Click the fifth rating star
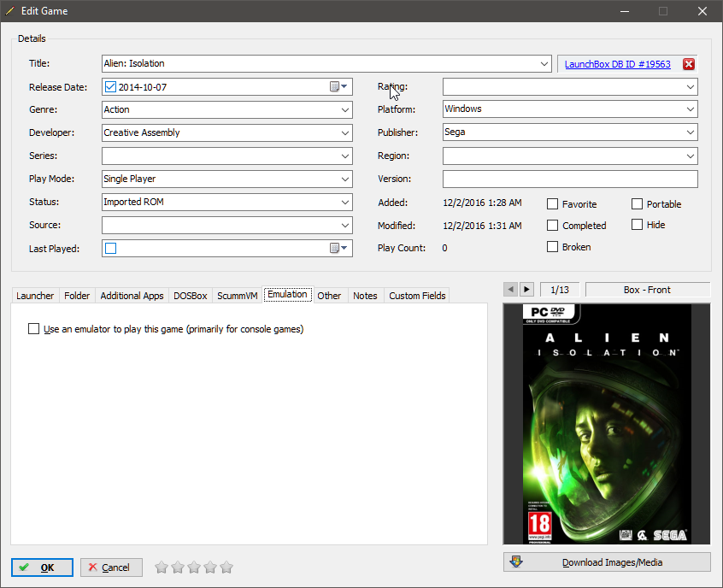Image resolution: width=723 pixels, height=588 pixels. click(x=226, y=567)
